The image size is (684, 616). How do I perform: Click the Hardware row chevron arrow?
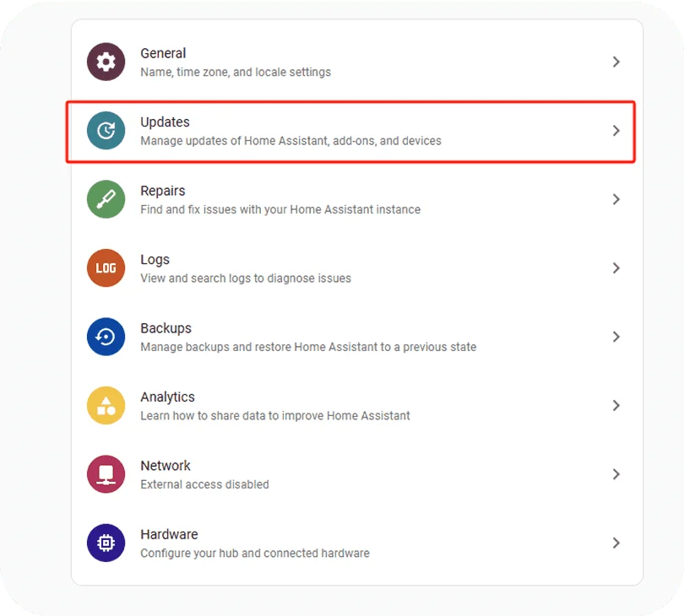[616, 543]
